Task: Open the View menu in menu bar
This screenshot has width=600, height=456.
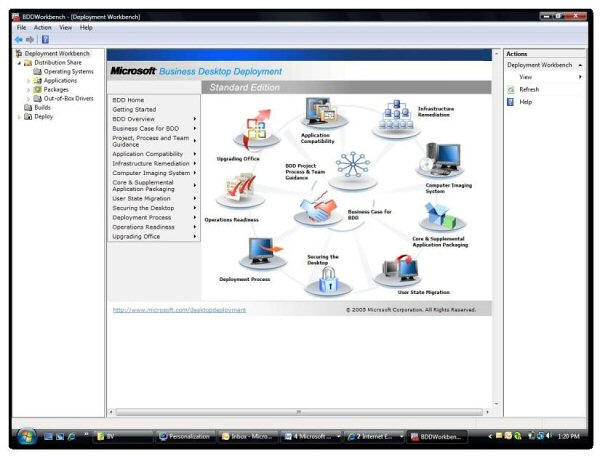Action: pyautogui.click(x=65, y=28)
